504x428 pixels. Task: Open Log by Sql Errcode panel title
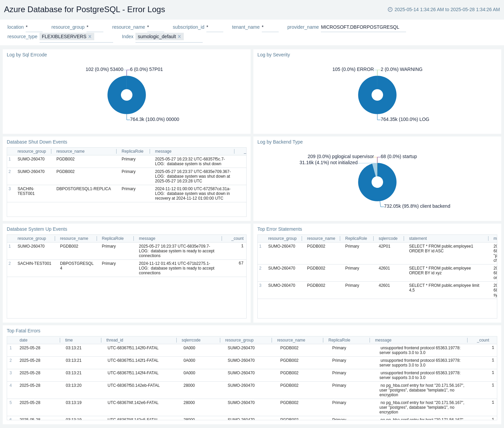[x=27, y=55]
